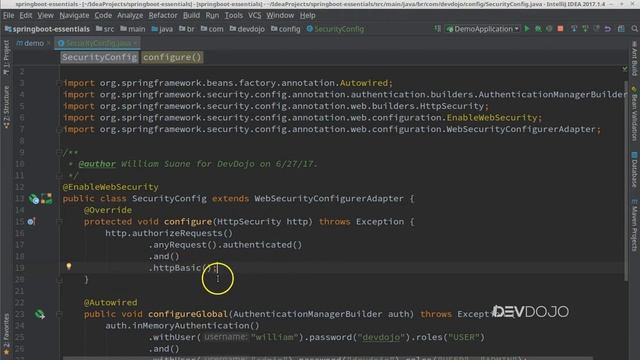This screenshot has width=640, height=360.
Task: Click main folder breadcrumb in navigation bar
Action: [133, 29]
